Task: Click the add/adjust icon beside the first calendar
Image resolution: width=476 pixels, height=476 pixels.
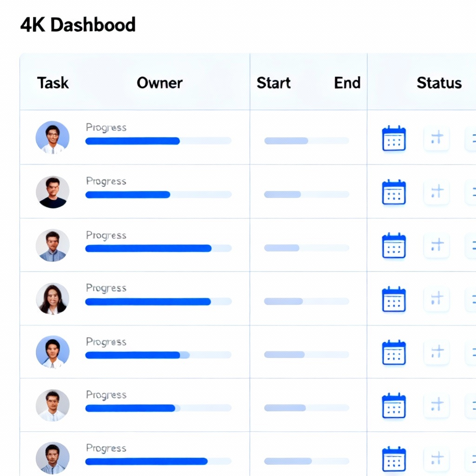Action: (x=436, y=138)
